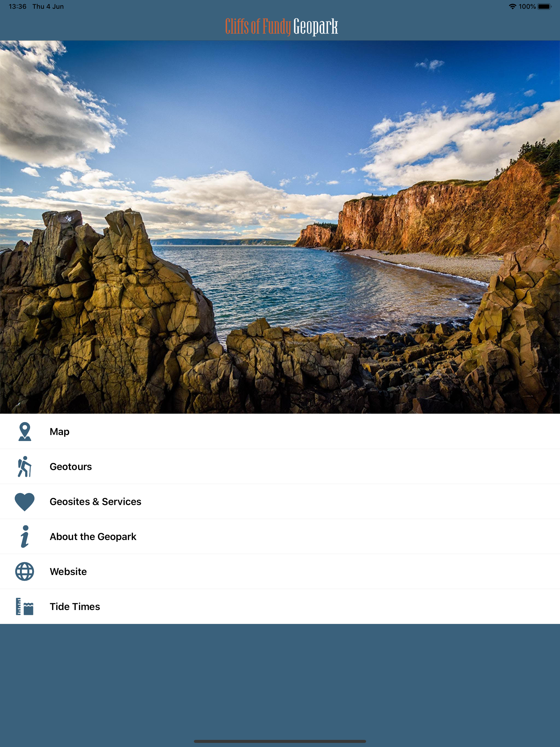560x747 pixels.
Task: Tap the Wi-Fi status icon
Action: (512, 6)
